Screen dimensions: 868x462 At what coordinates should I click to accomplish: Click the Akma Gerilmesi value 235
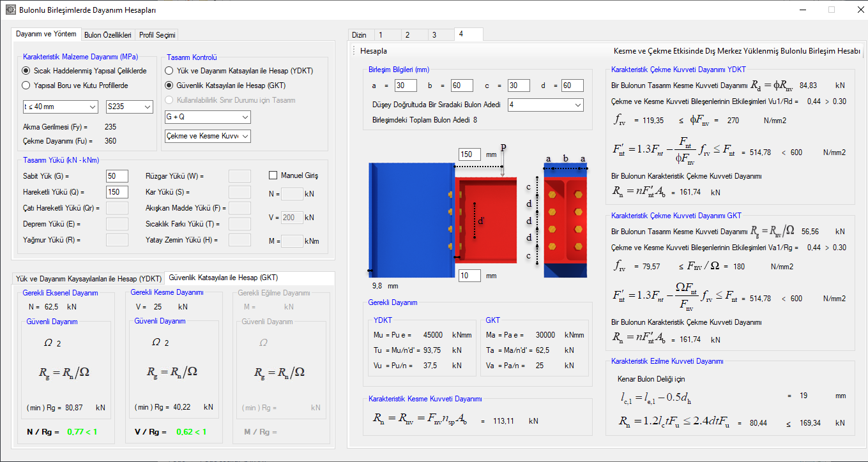[x=110, y=127]
